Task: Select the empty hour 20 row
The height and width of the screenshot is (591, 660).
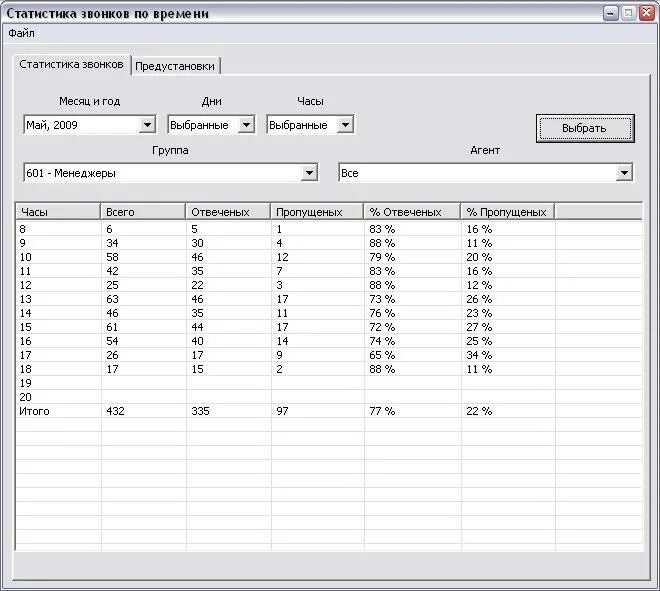Action: pos(329,397)
